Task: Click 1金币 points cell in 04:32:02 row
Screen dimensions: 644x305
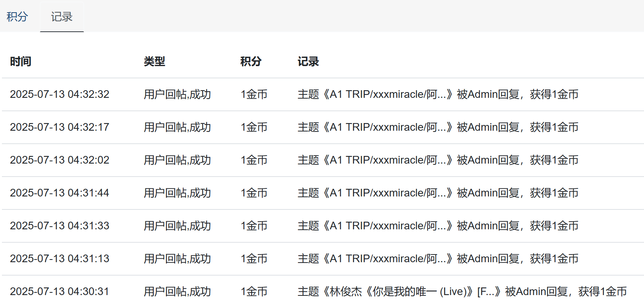Action: [x=254, y=160]
